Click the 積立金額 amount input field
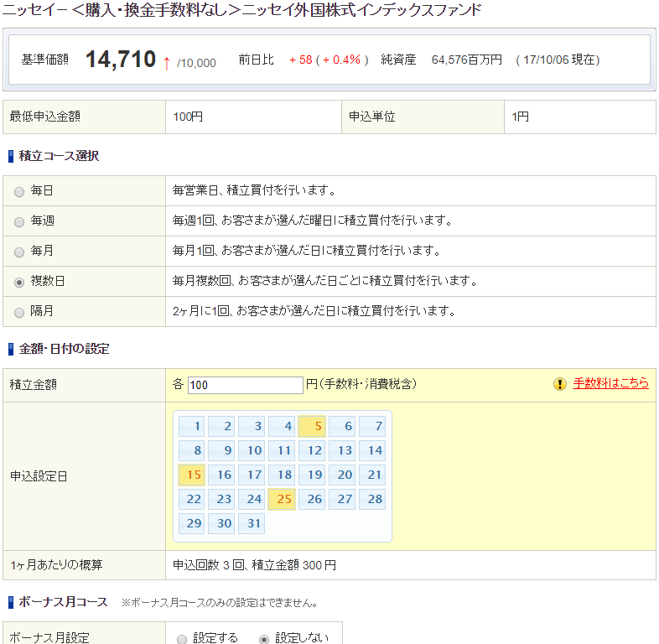The width and height of the screenshot is (659, 644). (x=246, y=385)
